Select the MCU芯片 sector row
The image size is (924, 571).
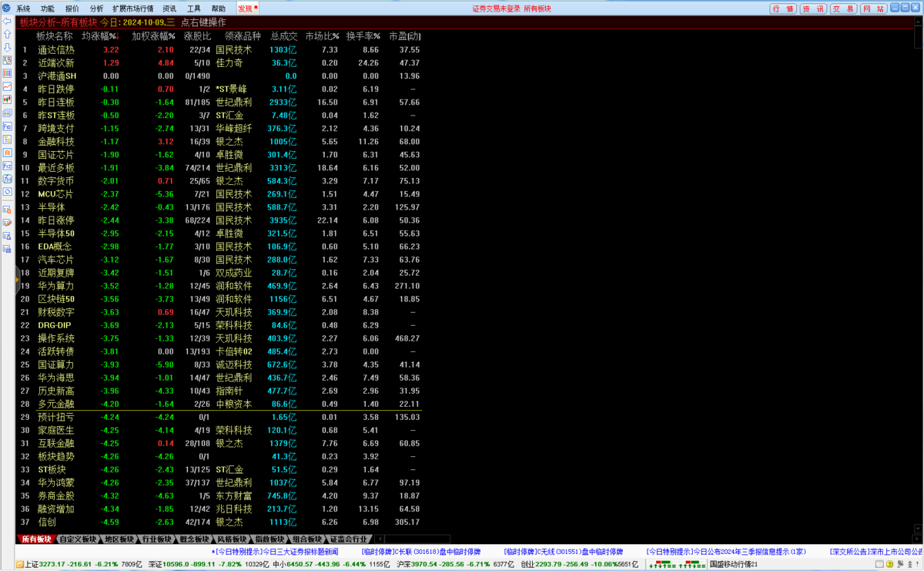point(221,193)
